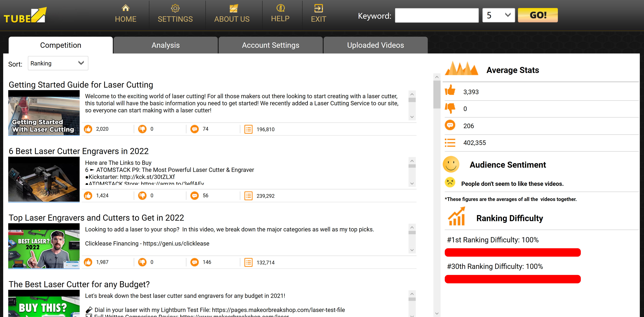This screenshot has width=644, height=317.
Task: Click SETTINGS menu label
Action: pyautogui.click(x=175, y=19)
